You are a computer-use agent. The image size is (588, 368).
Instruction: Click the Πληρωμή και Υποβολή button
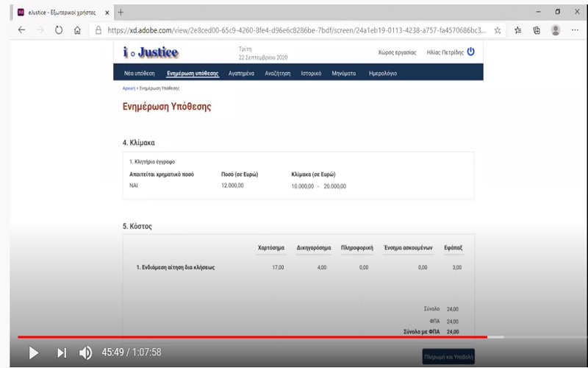tap(448, 356)
